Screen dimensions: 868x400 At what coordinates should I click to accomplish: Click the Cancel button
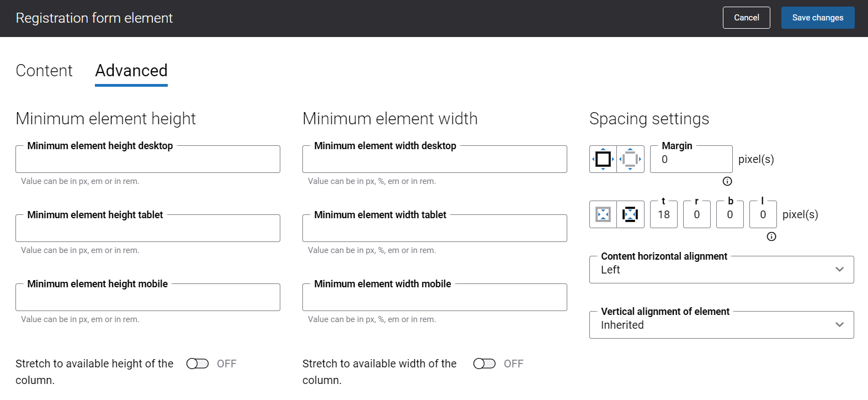[746, 18]
